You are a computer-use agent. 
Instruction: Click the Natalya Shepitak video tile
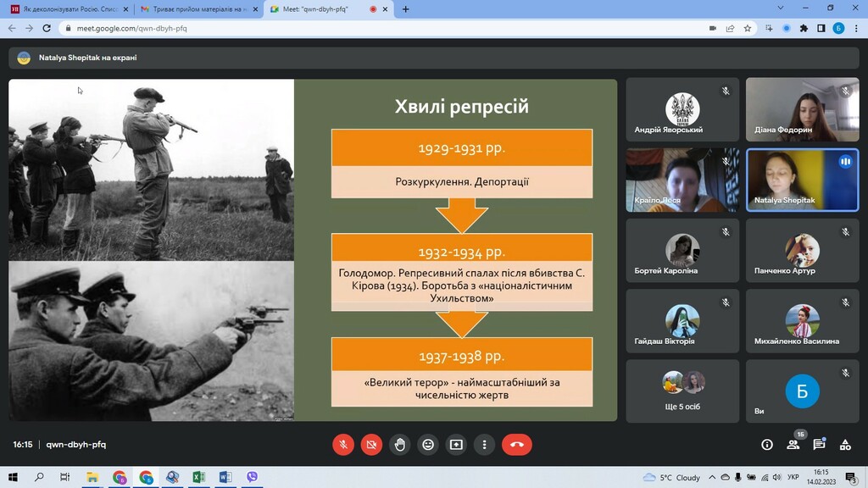tap(802, 180)
